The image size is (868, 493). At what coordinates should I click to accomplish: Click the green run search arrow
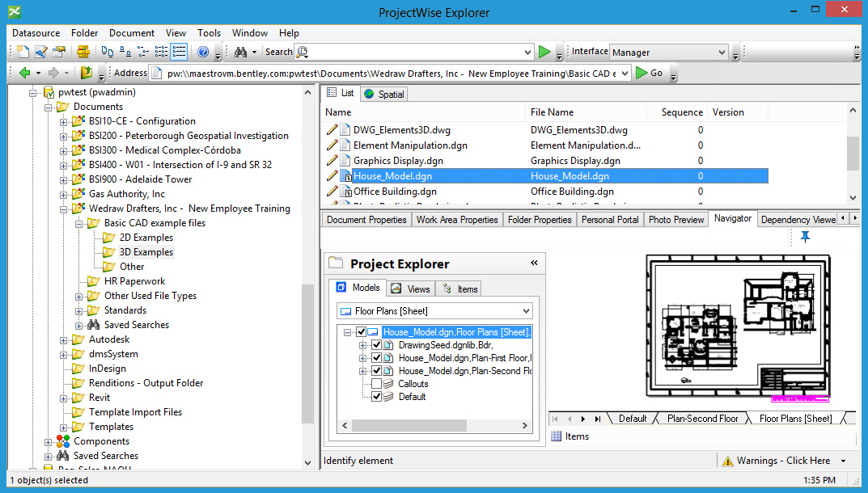545,52
